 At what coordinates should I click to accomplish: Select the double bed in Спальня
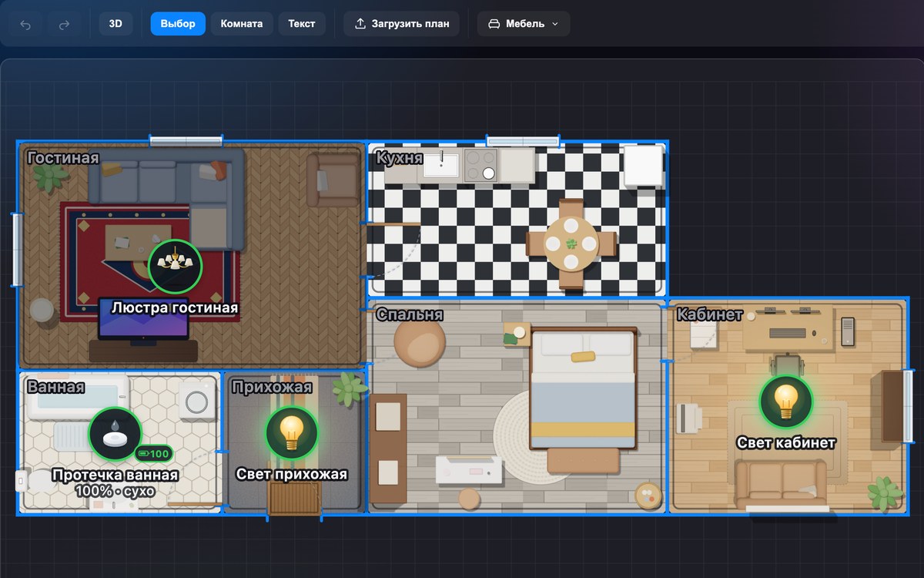click(x=583, y=388)
